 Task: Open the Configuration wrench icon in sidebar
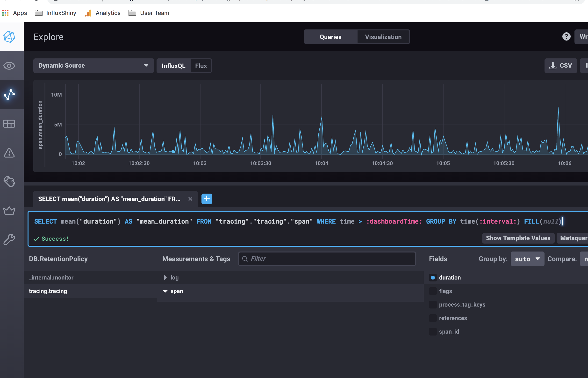point(9,239)
